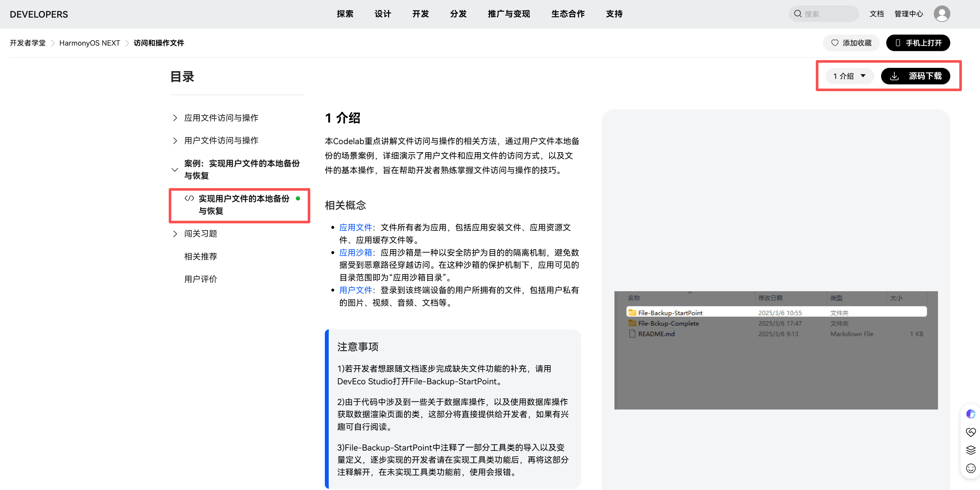Click the stacked layers floating icon

coord(971,451)
